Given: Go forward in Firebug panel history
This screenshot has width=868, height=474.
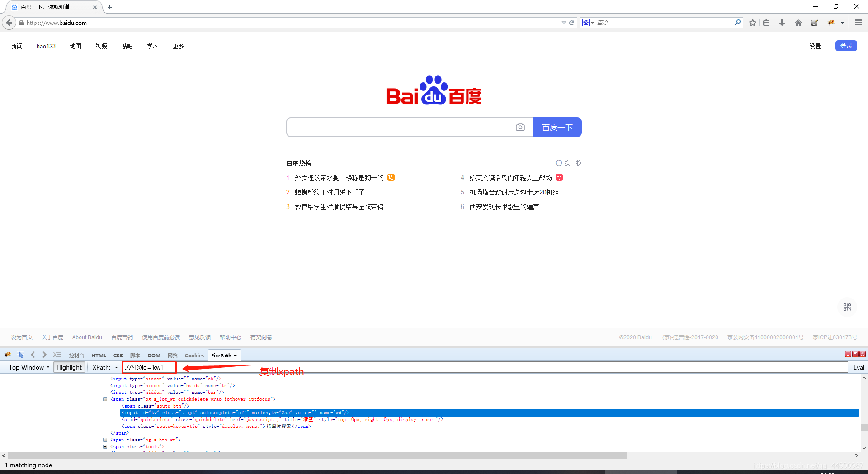Looking at the screenshot, I should coord(44,355).
